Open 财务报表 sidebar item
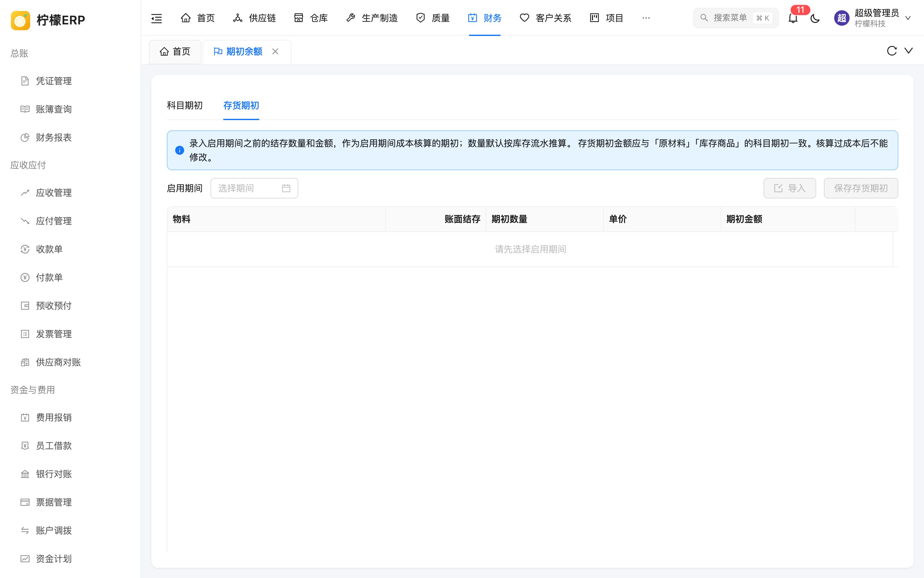This screenshot has height=578, width=924. [x=70, y=138]
